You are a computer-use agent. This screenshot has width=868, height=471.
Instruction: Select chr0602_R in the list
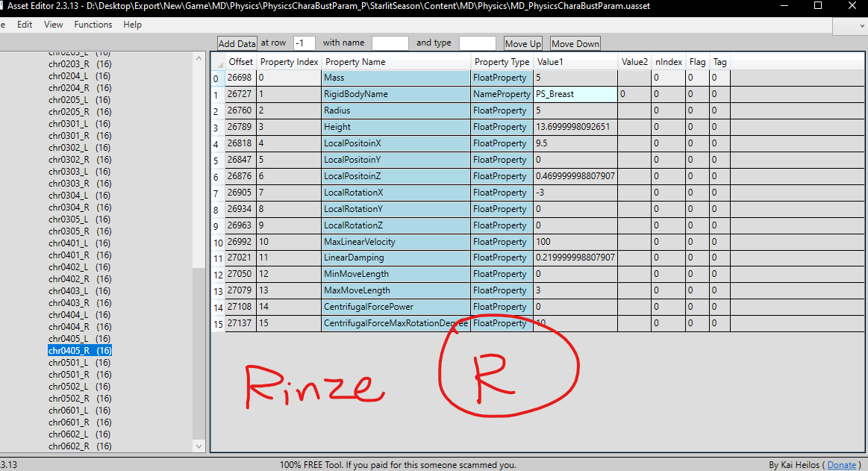tap(80, 446)
